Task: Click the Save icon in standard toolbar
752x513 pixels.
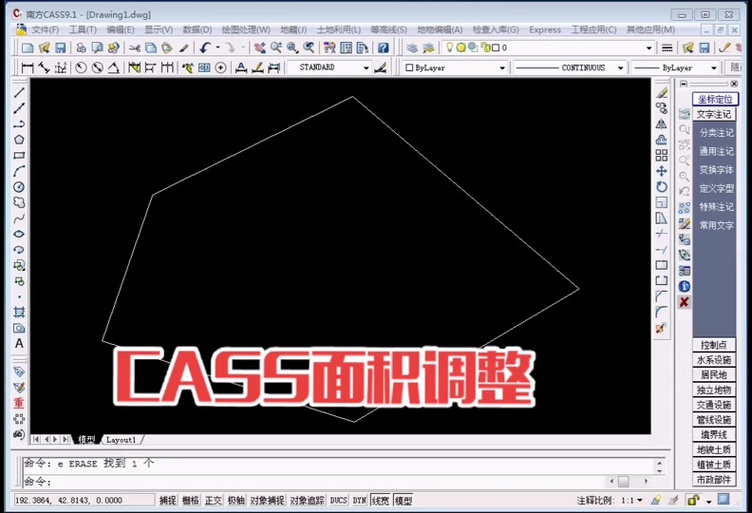Action: tap(60, 47)
